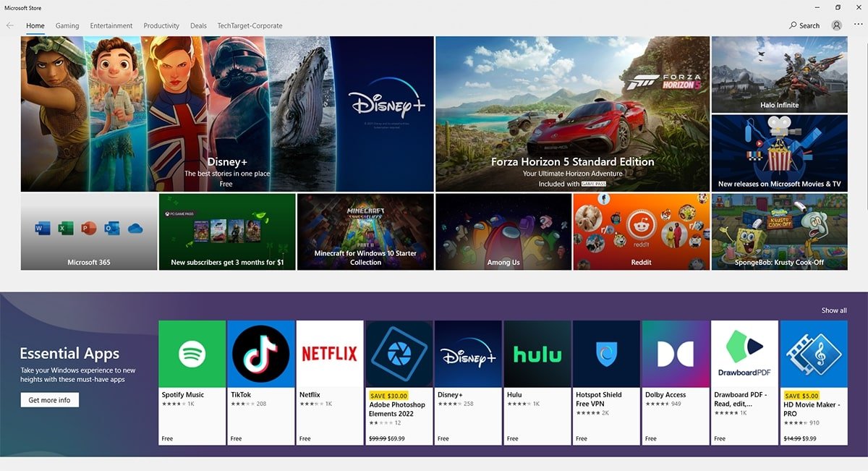
Task: Switch to the Gaming tab
Action: (67, 26)
